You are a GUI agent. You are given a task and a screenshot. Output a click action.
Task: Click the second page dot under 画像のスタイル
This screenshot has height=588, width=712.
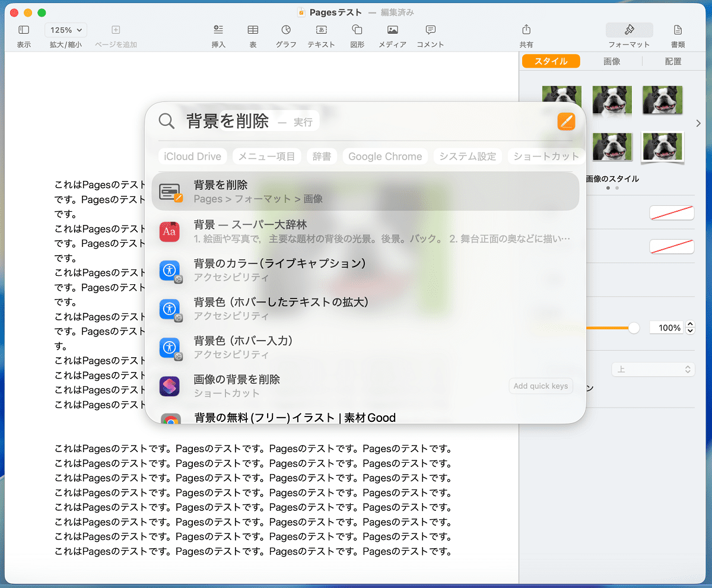[x=617, y=187]
